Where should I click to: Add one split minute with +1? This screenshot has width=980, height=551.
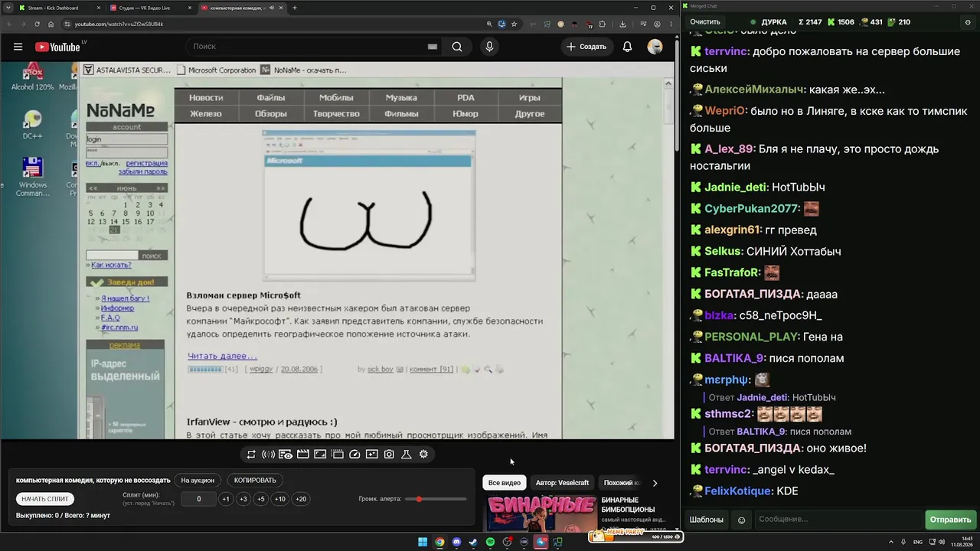[225, 499]
